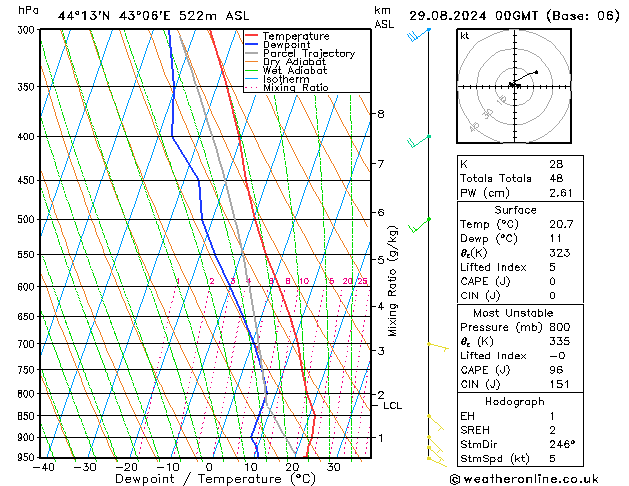Viewport: 629px width, 486px height.
Task: Click the Totals Totals label
Action: (496, 178)
